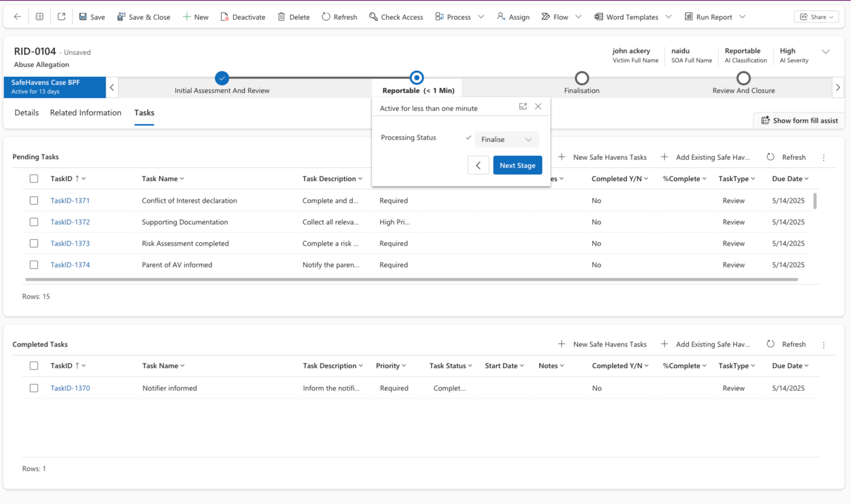This screenshot has height=504, width=851.
Task: Click Show form fill assist
Action: coord(799,120)
